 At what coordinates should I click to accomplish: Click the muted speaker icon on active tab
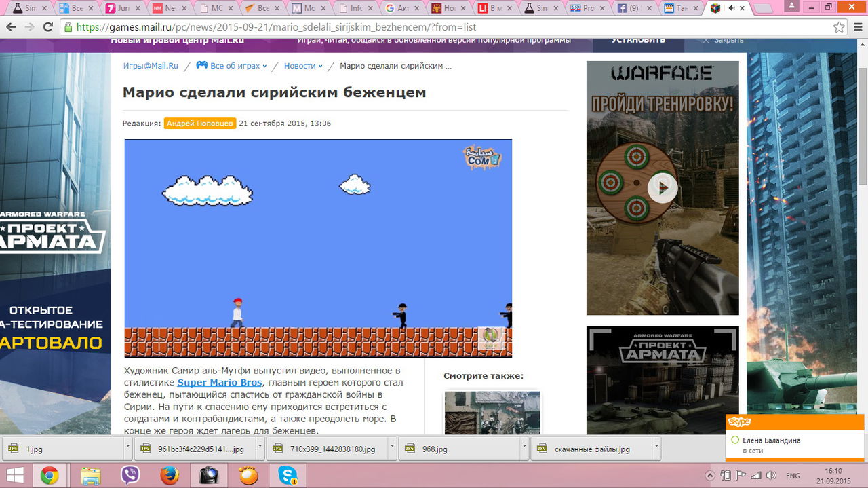click(732, 8)
